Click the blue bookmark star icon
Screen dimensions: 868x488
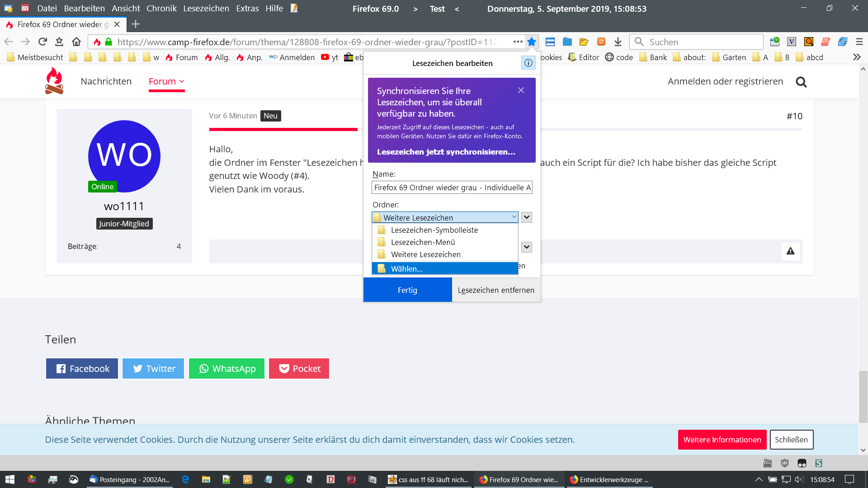coord(532,42)
